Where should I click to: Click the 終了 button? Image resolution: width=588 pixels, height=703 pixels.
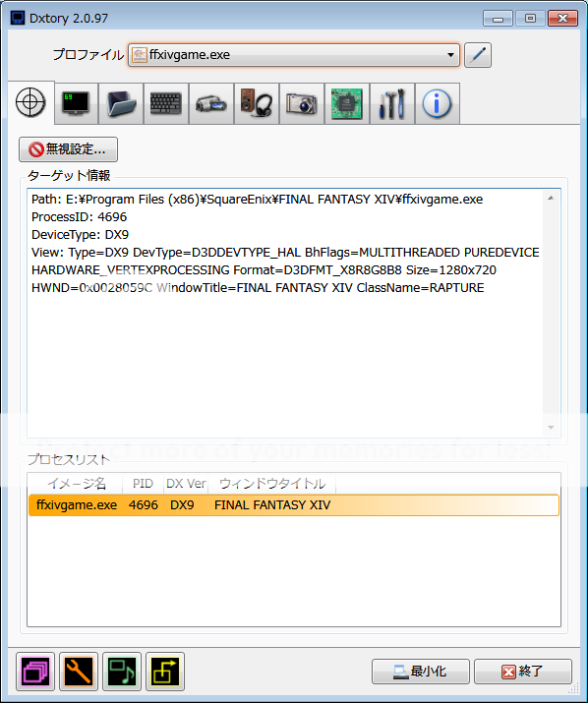click(522, 672)
